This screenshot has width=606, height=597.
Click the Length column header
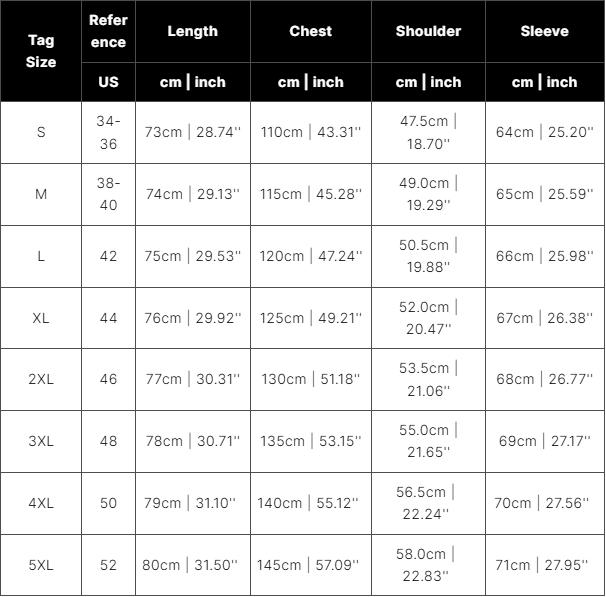click(x=192, y=31)
